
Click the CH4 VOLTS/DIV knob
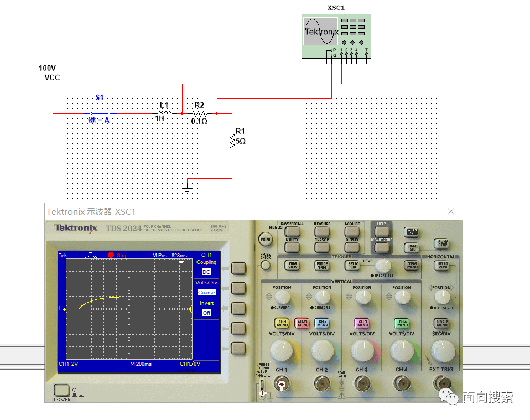coord(402,351)
